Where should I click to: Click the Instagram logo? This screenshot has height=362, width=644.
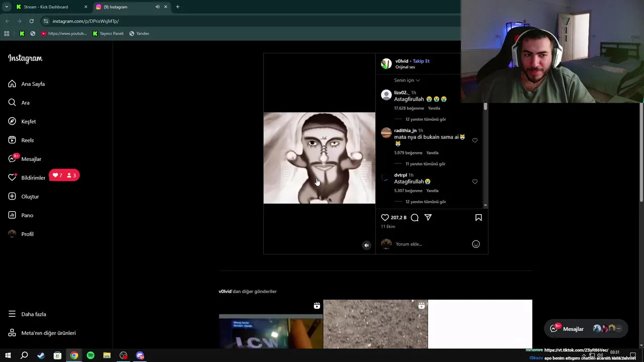pyautogui.click(x=25, y=58)
